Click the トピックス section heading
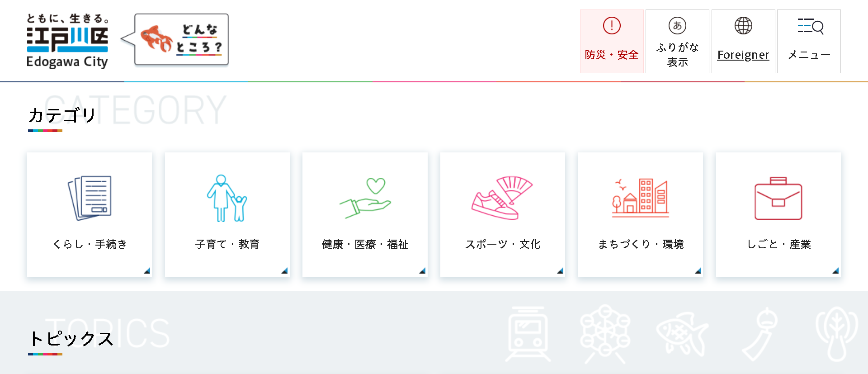The width and height of the screenshot is (868, 374). point(71,338)
